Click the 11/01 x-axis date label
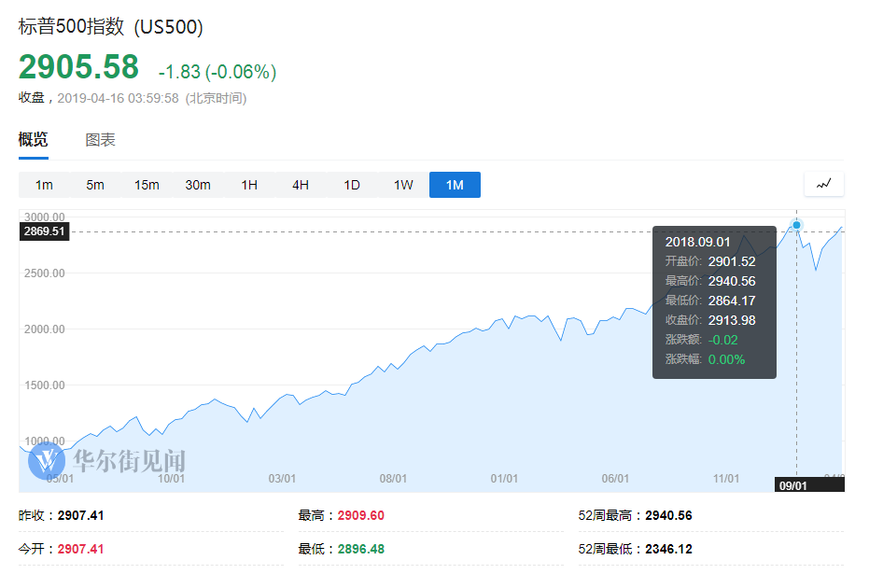 click(726, 478)
